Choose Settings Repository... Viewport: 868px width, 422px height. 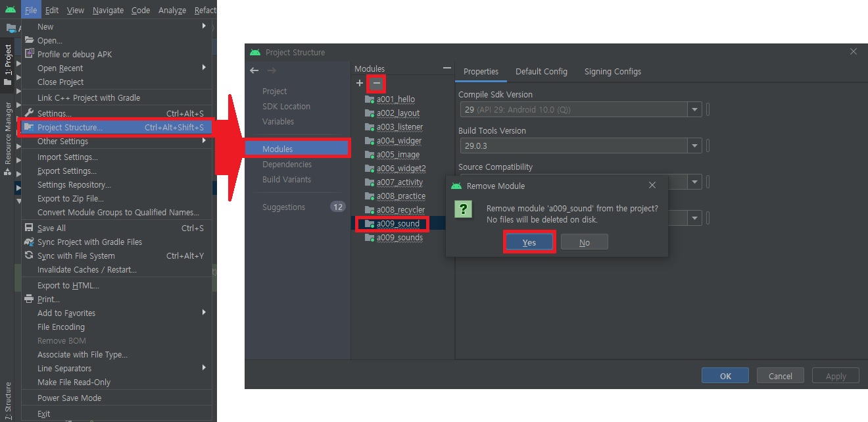pyautogui.click(x=116, y=184)
